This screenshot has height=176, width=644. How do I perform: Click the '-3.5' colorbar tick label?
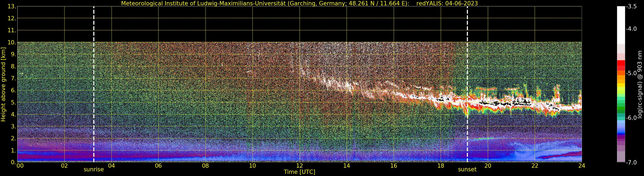pos(631,6)
